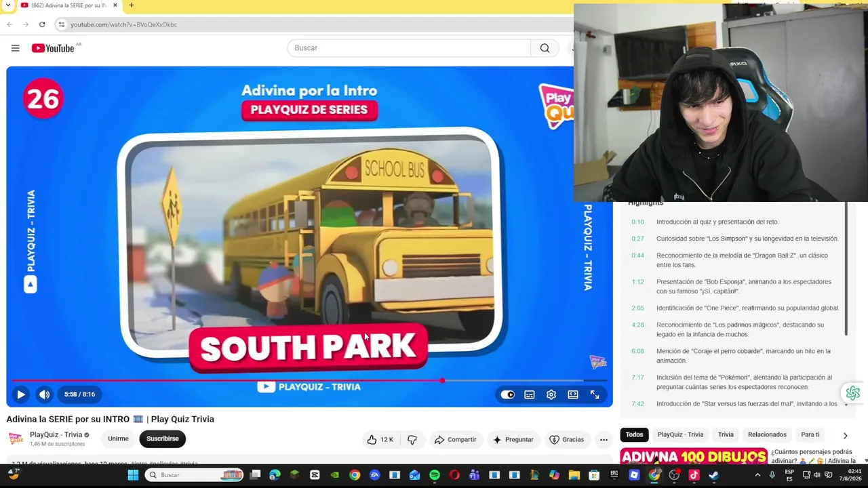The height and width of the screenshot is (488, 868).
Task: Open Opera browser from the taskbar
Action: (x=454, y=475)
